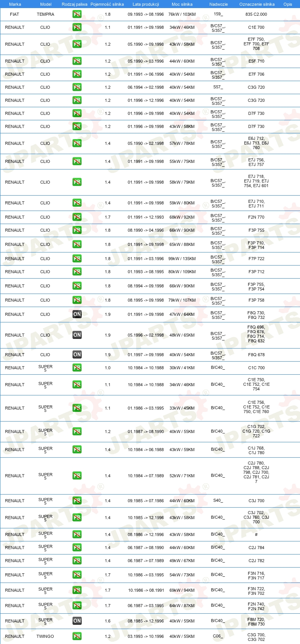300x644 pixels.
Task: Select production dates 03.1993 -> 10.1996
Action: click(x=146, y=636)
